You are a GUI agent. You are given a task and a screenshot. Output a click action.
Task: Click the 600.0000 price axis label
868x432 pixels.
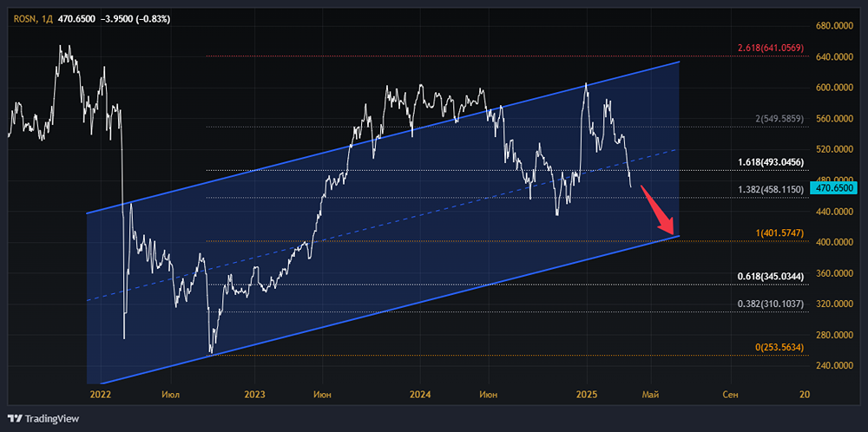click(x=834, y=88)
